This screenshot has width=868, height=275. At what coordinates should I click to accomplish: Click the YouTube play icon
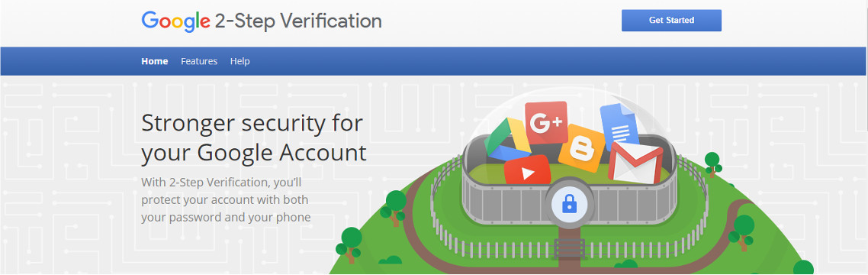tap(528, 171)
